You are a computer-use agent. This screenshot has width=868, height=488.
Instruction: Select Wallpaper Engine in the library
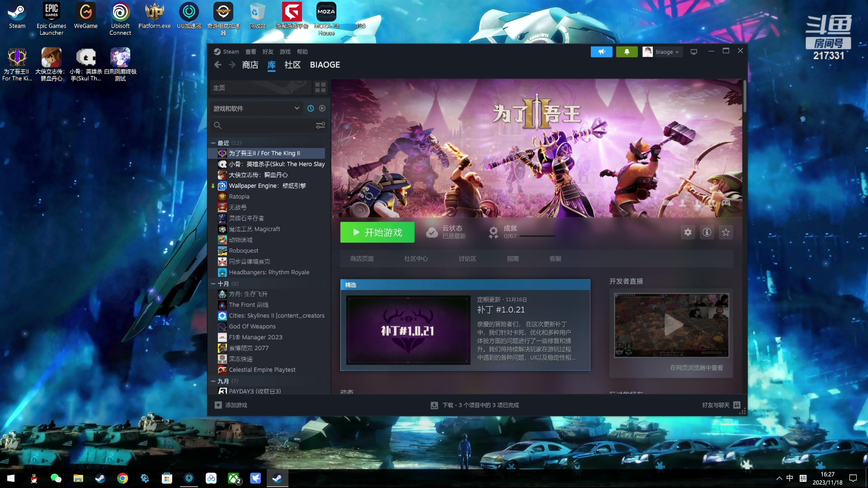point(267,186)
